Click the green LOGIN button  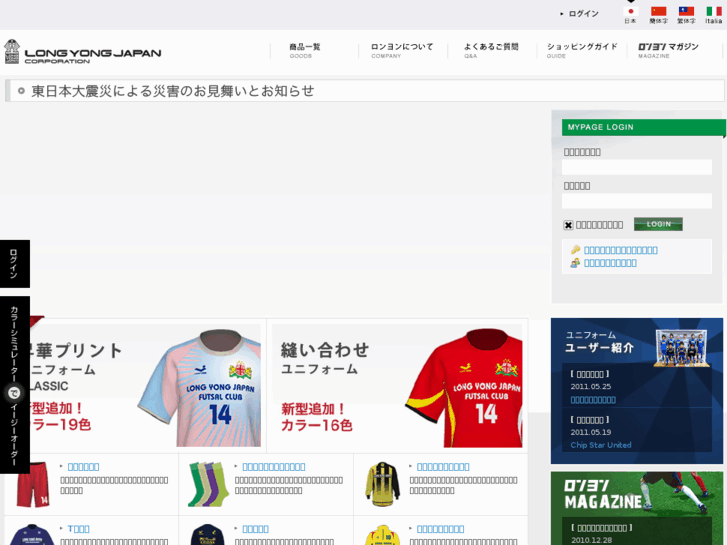point(658,224)
